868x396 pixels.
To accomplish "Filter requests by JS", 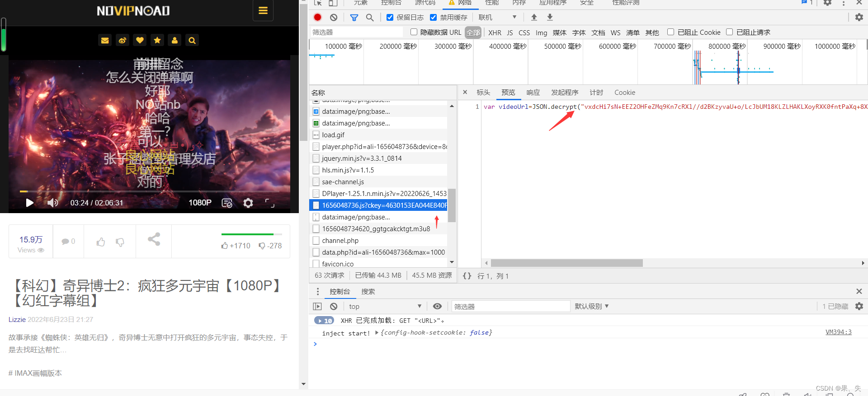I will 510,33.
